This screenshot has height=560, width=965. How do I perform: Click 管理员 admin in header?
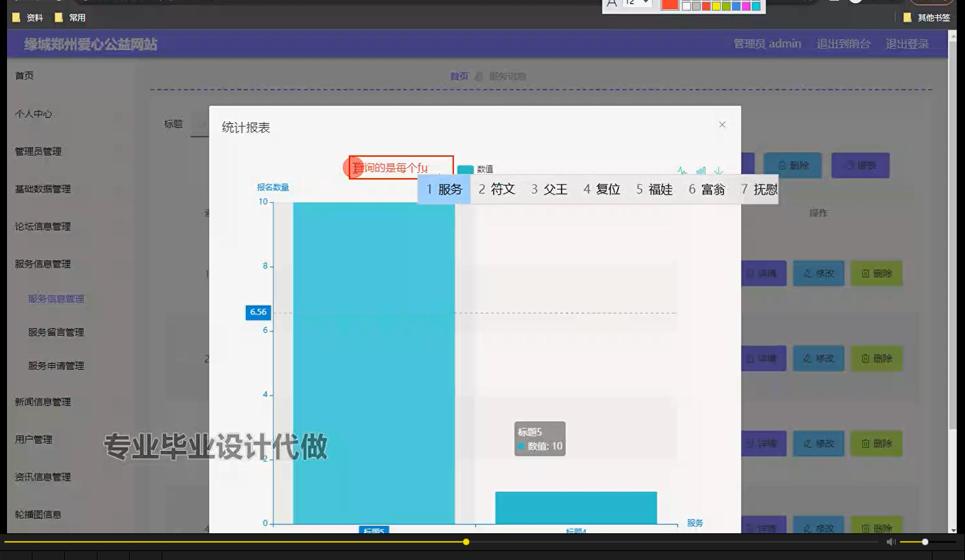[767, 44]
